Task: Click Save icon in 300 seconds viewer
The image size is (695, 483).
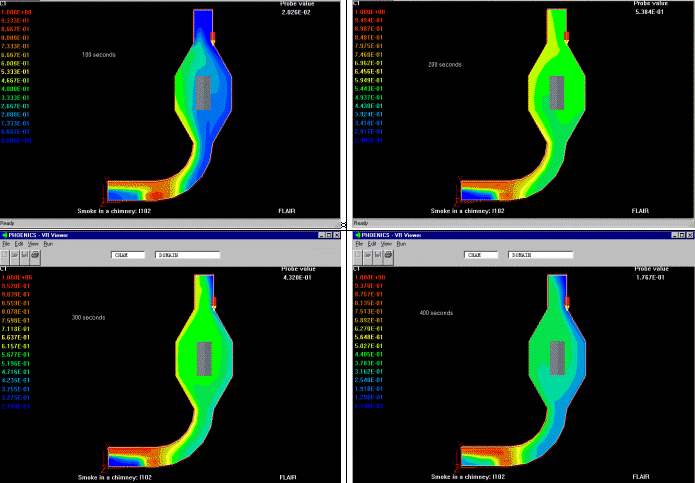Action: (x=23, y=255)
